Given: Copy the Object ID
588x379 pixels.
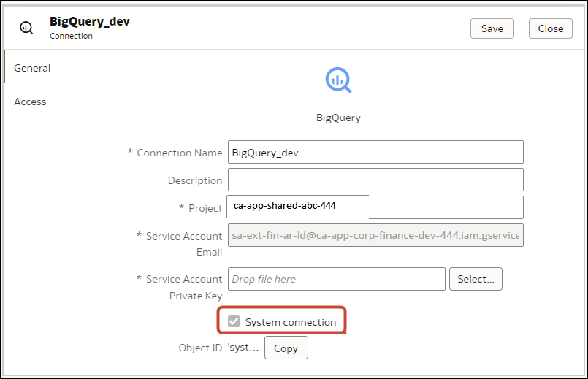Looking at the screenshot, I should [286, 348].
